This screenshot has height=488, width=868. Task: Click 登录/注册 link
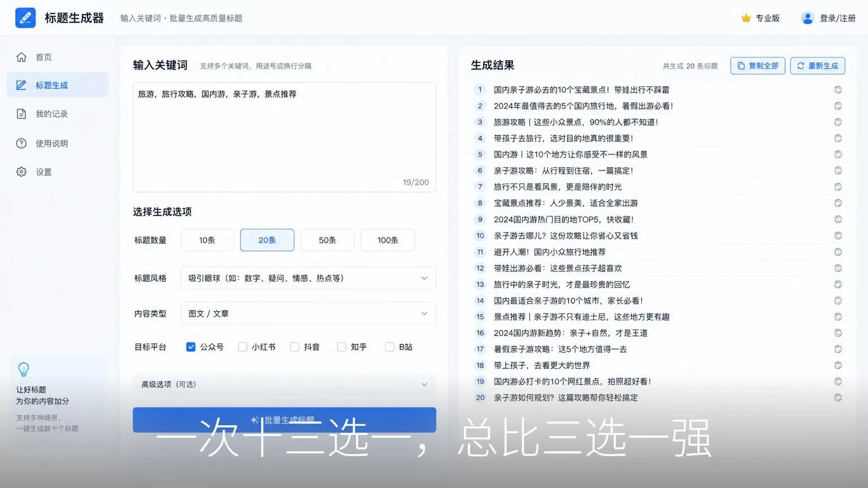pos(837,18)
